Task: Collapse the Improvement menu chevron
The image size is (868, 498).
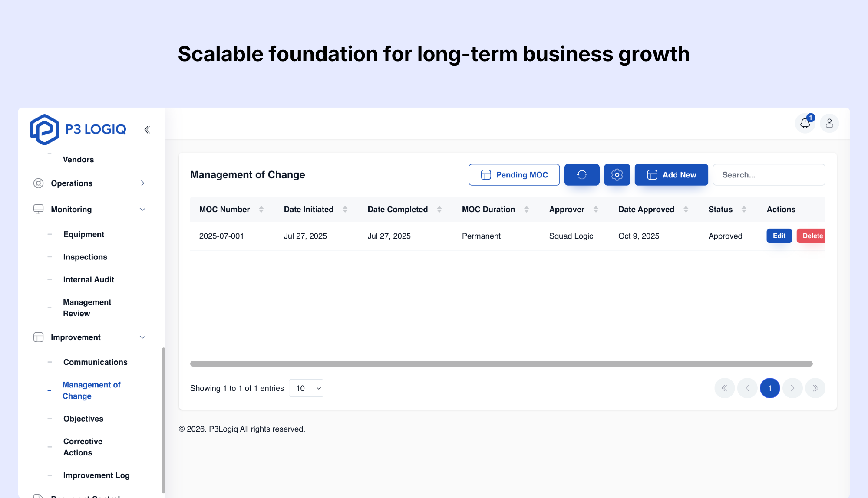Action: pyautogui.click(x=142, y=337)
